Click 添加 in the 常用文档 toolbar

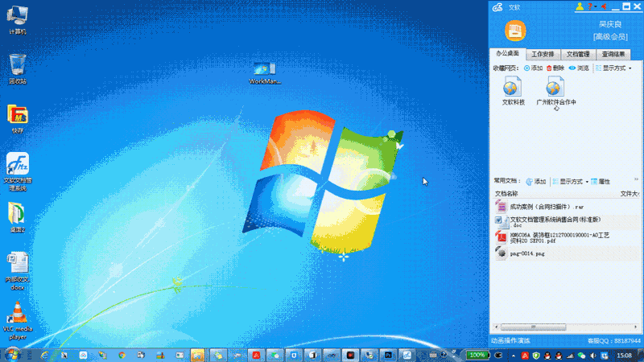(x=536, y=182)
